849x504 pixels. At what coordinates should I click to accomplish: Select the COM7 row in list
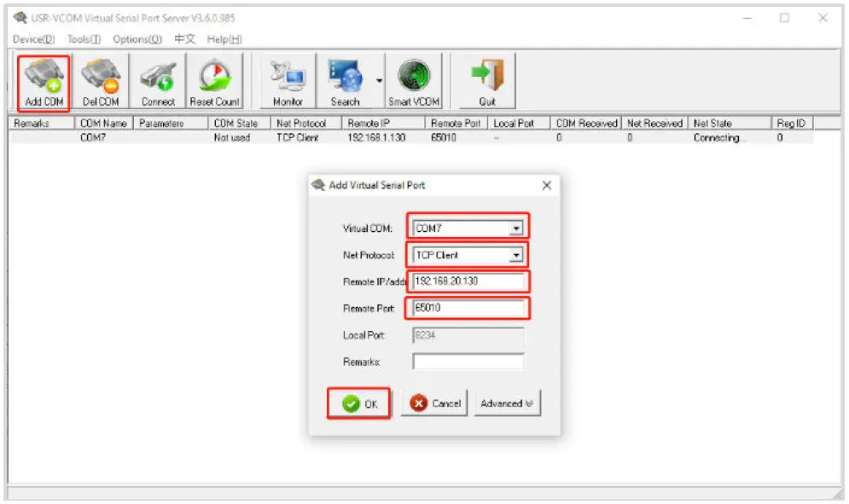pos(411,138)
